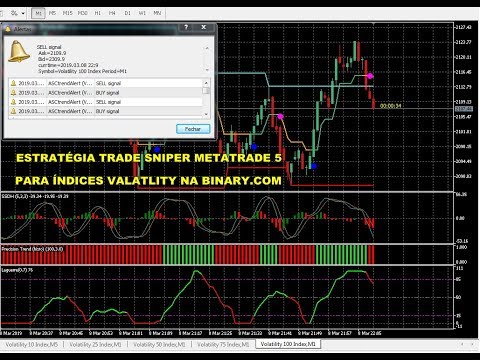The height and width of the screenshot is (360, 480).
Task: Open the Volatility 75 Index,M1 chart tab
Action: [x=223, y=344]
